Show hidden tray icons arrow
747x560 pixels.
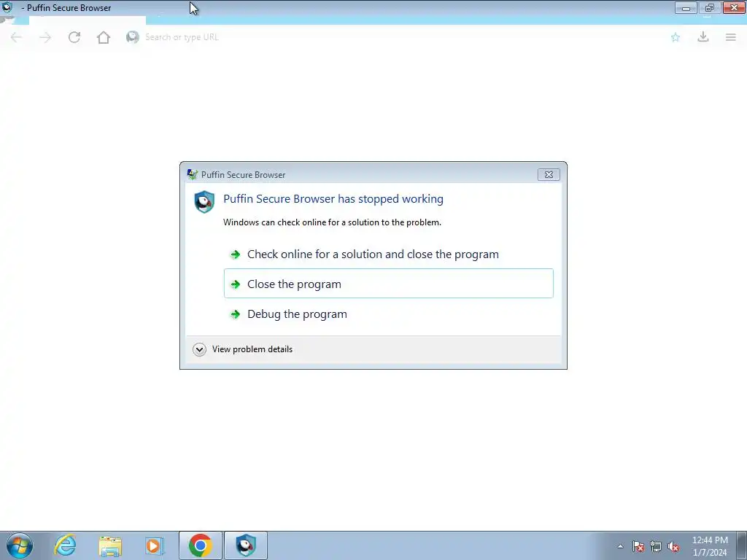pyautogui.click(x=620, y=546)
